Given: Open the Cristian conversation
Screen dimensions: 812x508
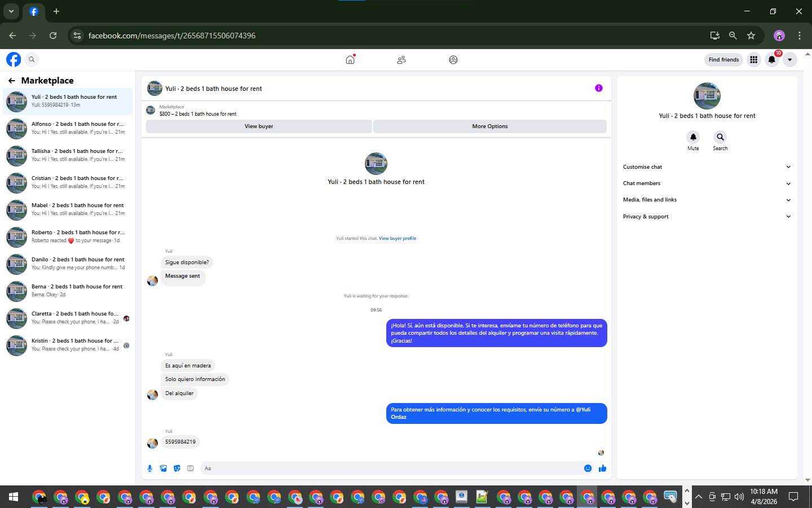Looking at the screenshot, I should [68, 182].
